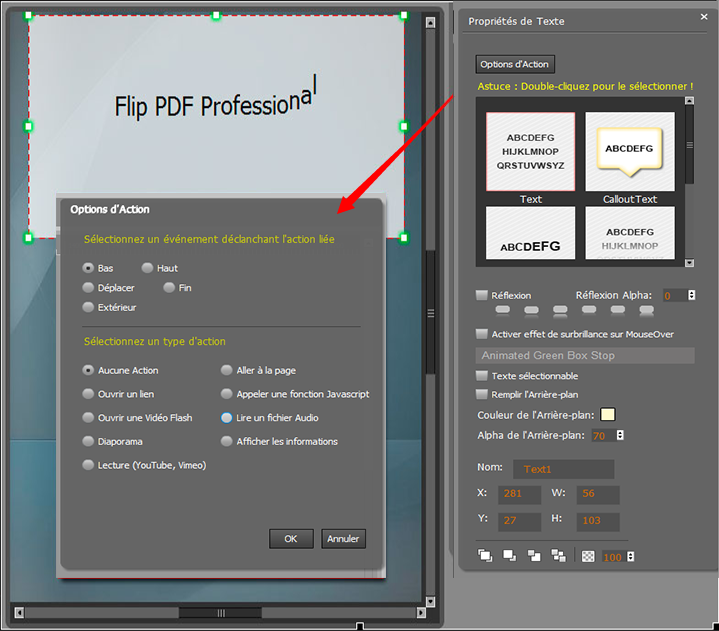Select the Haut event radio button
This screenshot has height=631, width=719.
click(x=147, y=268)
